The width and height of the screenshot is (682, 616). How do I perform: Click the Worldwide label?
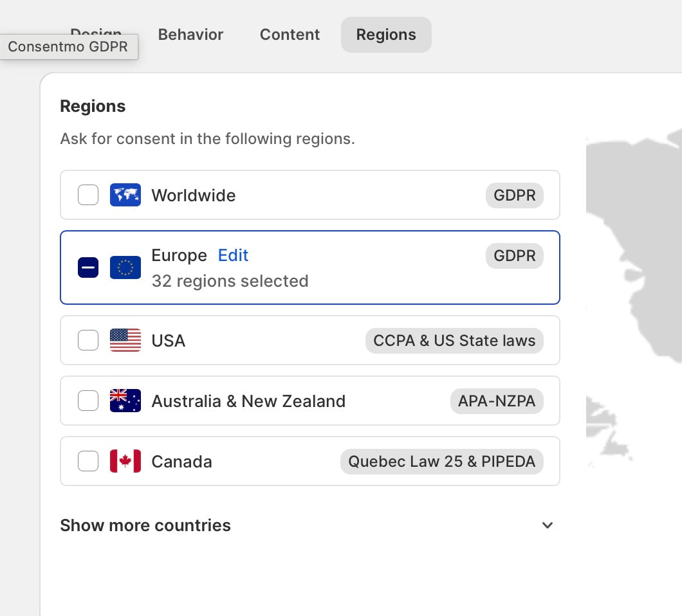(194, 195)
